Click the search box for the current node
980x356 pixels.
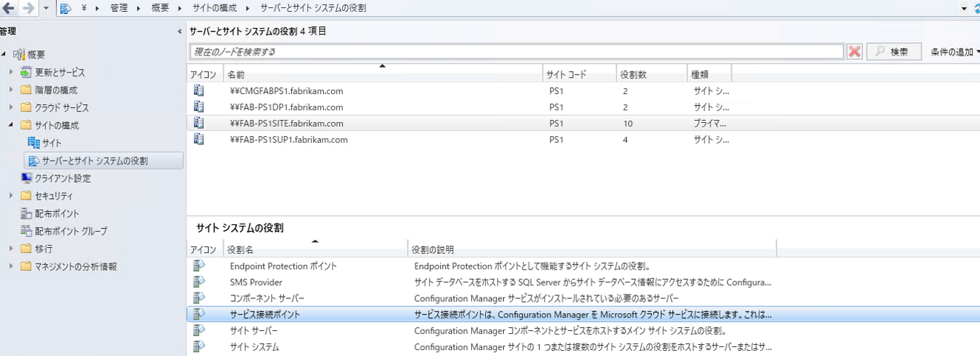click(516, 52)
